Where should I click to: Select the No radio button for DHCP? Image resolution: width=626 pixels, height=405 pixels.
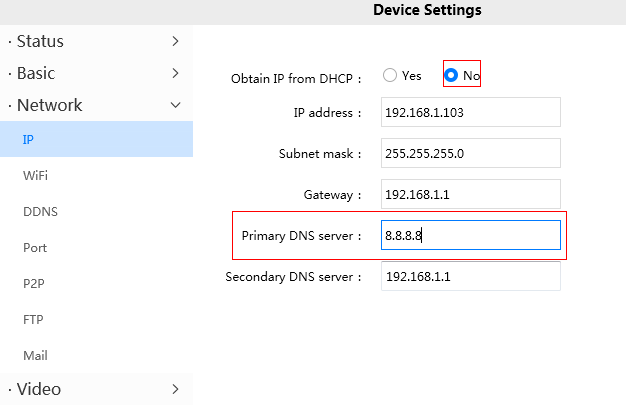click(x=451, y=76)
